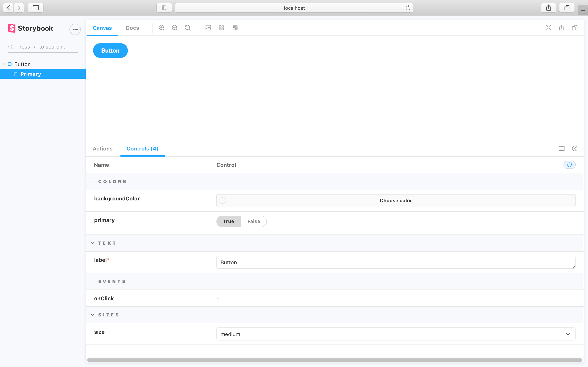Open the size dropdown menu
The image size is (588, 367).
point(395,334)
